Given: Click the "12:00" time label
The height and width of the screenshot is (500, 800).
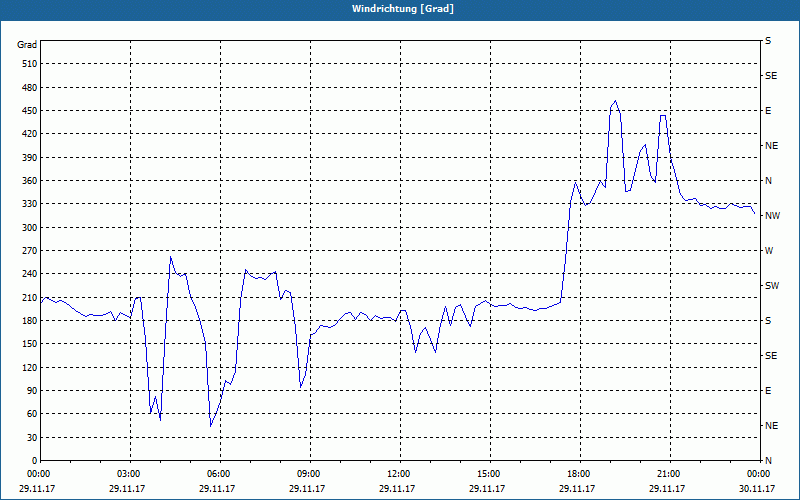Looking at the screenshot, I should pyautogui.click(x=399, y=474).
